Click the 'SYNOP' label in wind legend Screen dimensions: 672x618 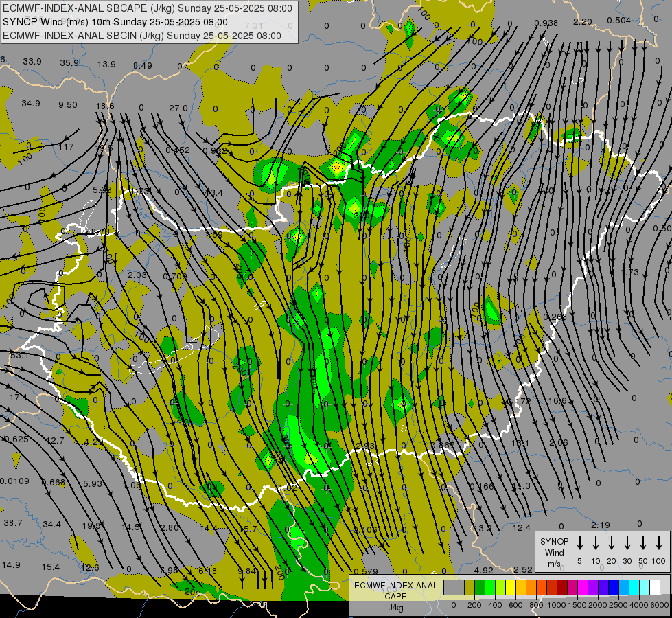(554, 542)
